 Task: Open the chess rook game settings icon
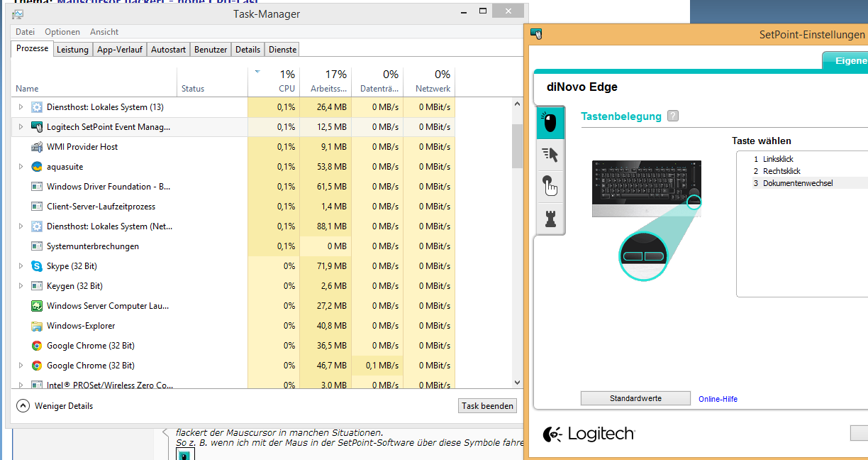pos(550,218)
